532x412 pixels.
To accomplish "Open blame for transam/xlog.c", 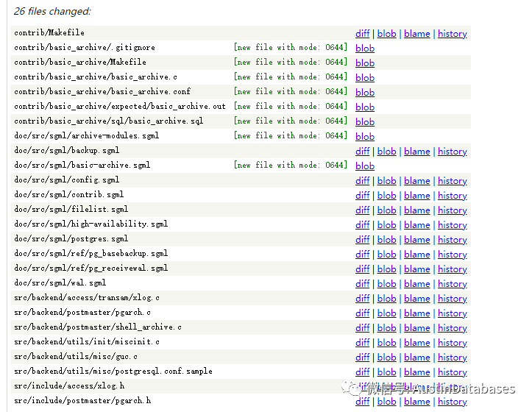I will point(416,299).
